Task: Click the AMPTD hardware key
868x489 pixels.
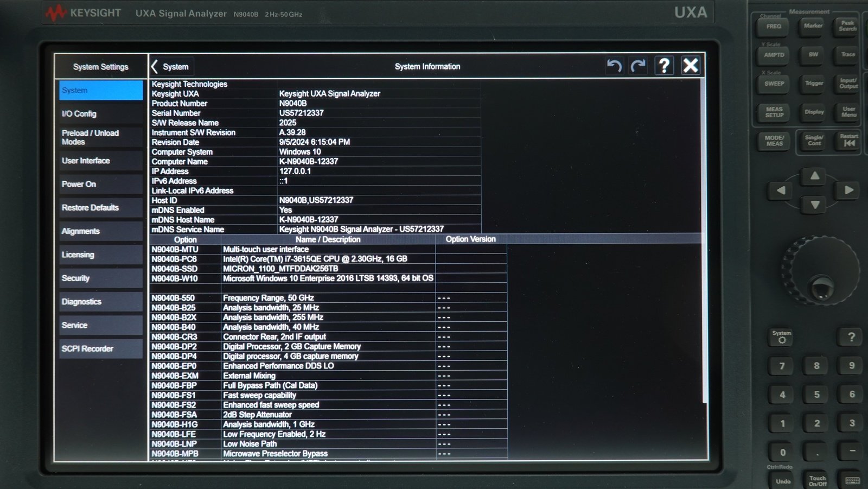Action: [774, 55]
